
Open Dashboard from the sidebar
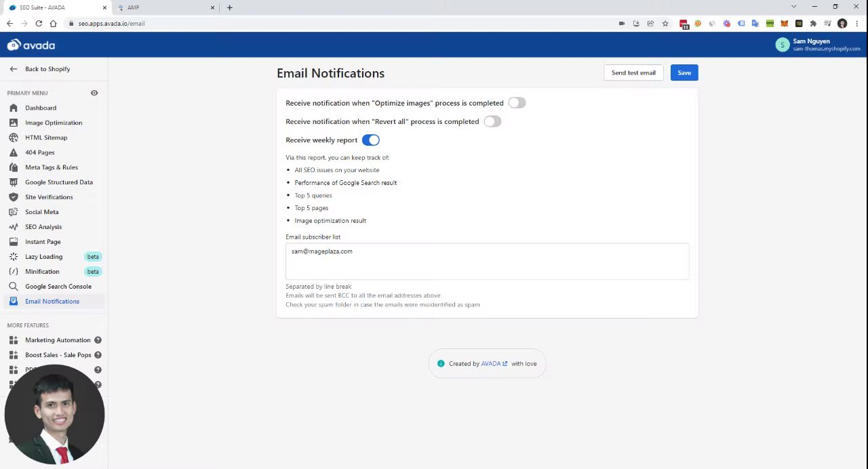41,108
